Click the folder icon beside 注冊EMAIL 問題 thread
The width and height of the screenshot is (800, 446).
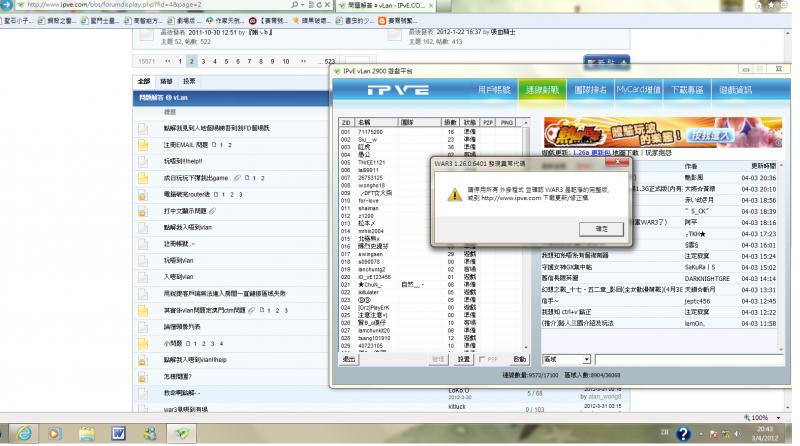(143, 145)
